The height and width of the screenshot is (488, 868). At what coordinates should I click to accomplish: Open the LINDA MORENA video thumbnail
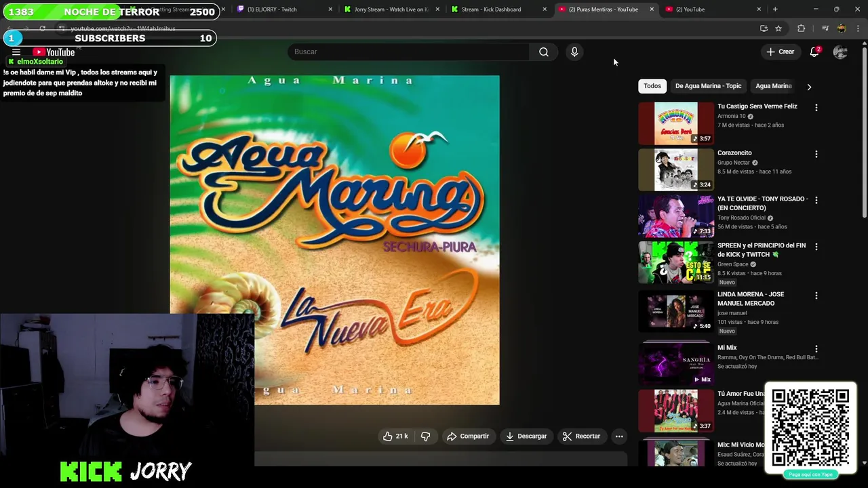coord(676,311)
